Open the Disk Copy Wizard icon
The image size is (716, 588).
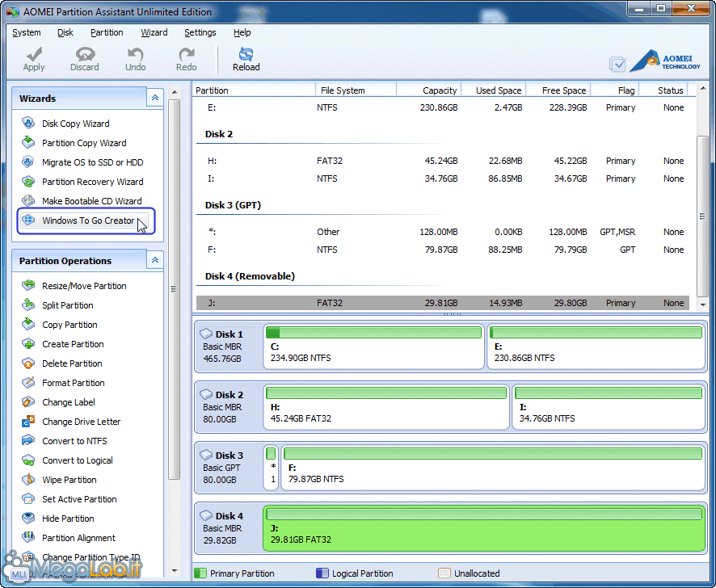coord(28,124)
